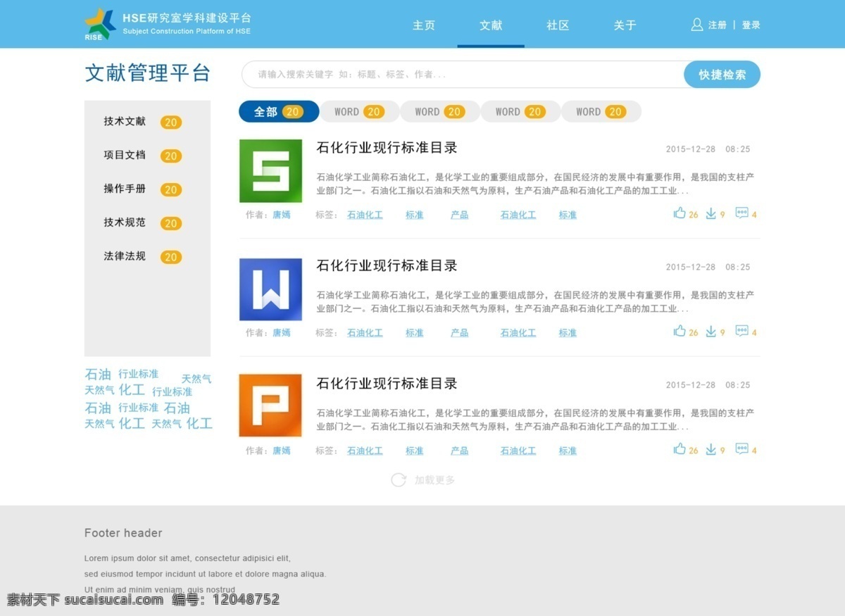Click author 唐嫣 on first article
The height and width of the screenshot is (616, 845).
click(x=282, y=215)
